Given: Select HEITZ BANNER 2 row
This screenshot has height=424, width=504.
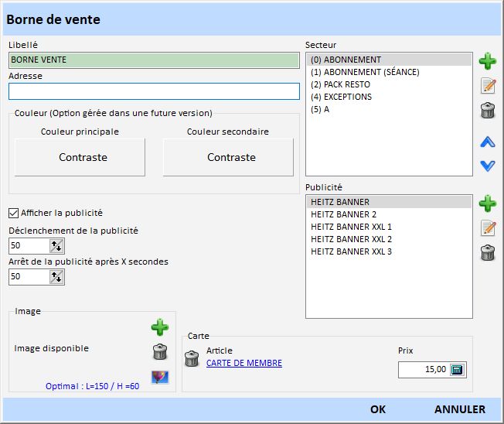Looking at the screenshot, I should coord(389,214).
